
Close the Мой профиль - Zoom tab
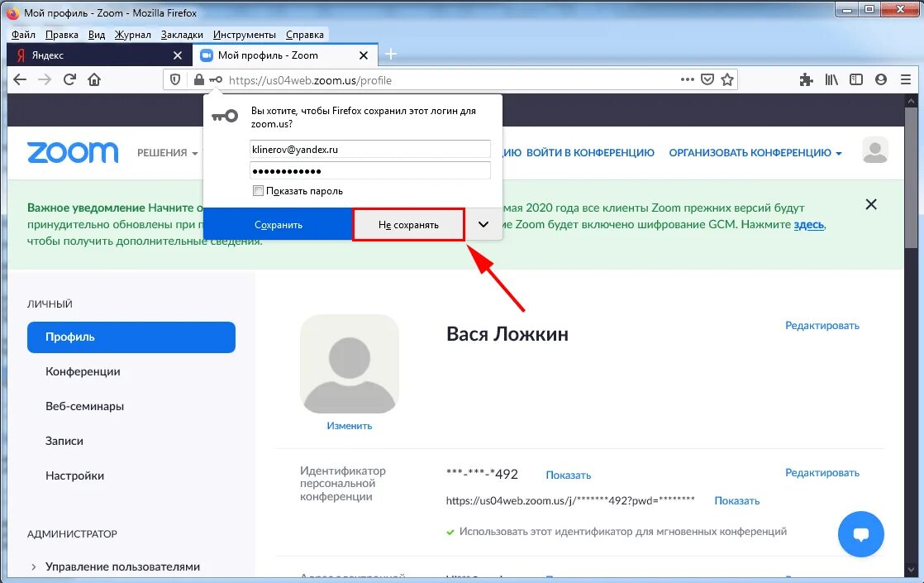pyautogui.click(x=364, y=55)
